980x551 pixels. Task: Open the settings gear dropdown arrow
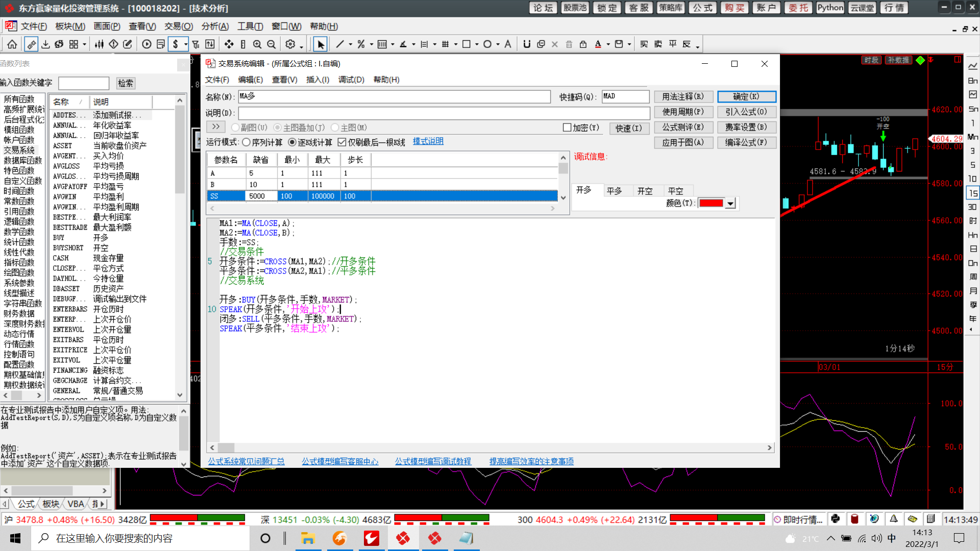[x=301, y=46]
